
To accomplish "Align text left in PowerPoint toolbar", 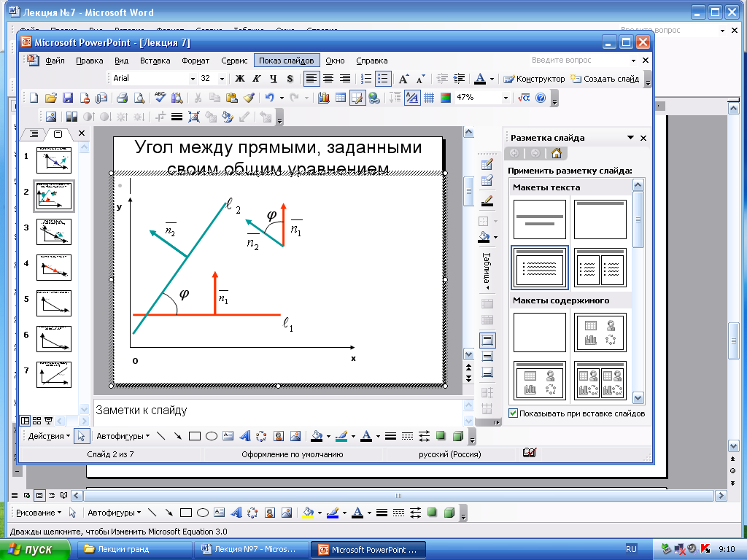I will click(311, 79).
